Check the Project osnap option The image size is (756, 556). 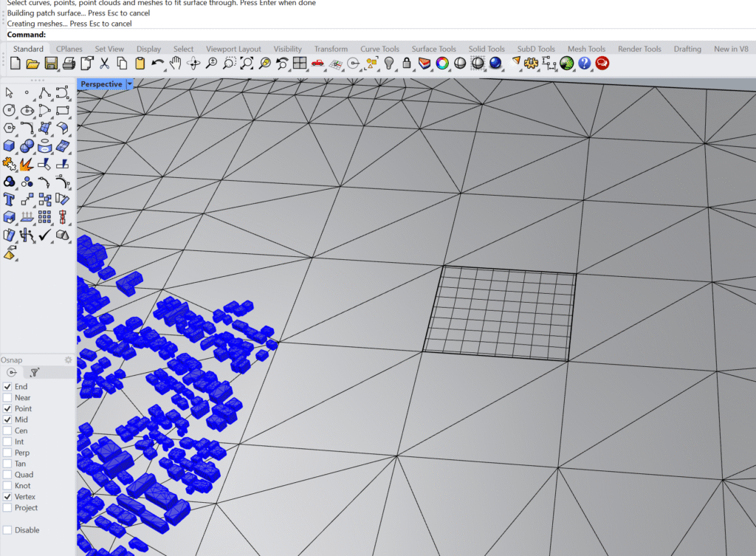[x=6, y=507]
